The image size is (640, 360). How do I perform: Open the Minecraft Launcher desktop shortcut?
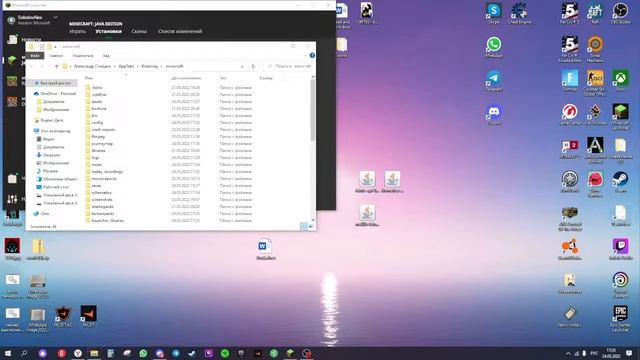[620, 116]
